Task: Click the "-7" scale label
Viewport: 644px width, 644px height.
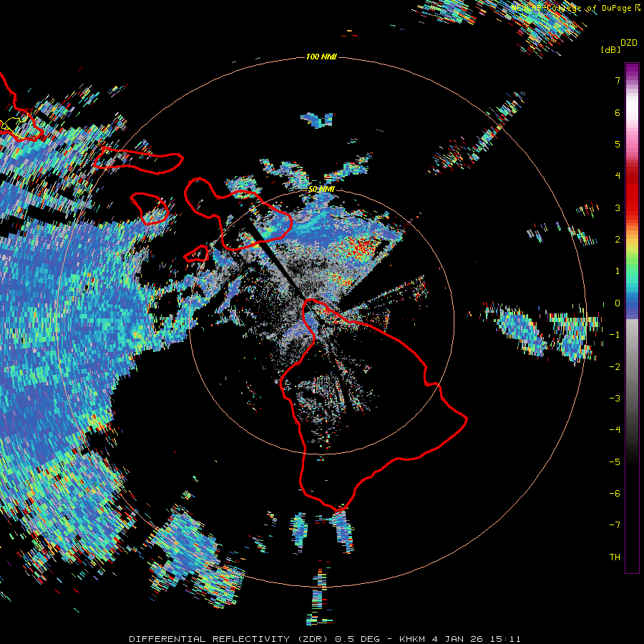Action: [x=615, y=525]
